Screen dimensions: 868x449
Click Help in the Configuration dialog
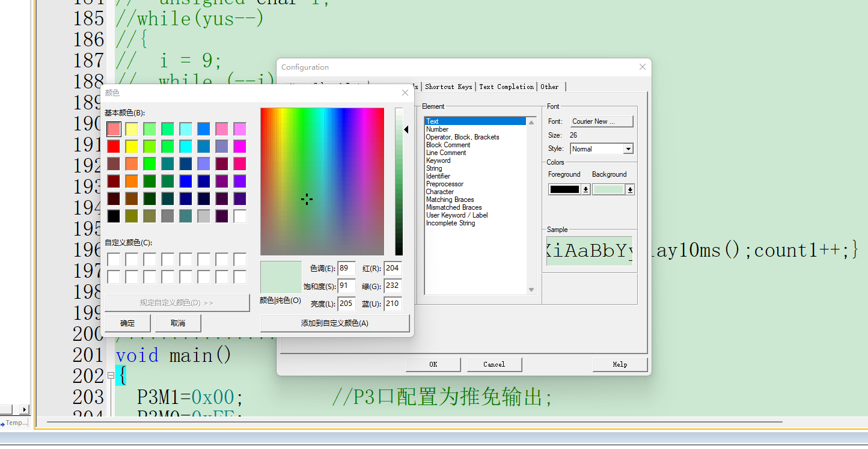pos(620,364)
